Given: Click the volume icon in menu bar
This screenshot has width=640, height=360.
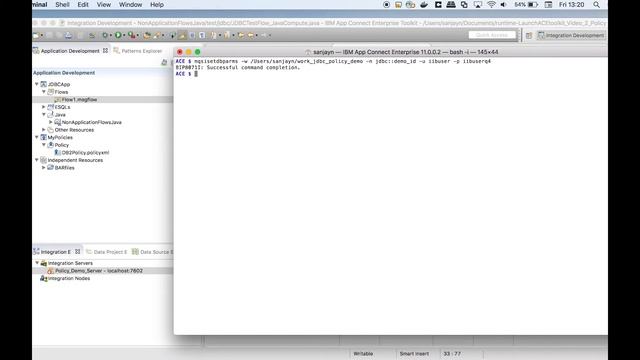Looking at the screenshot, I should (504, 5).
